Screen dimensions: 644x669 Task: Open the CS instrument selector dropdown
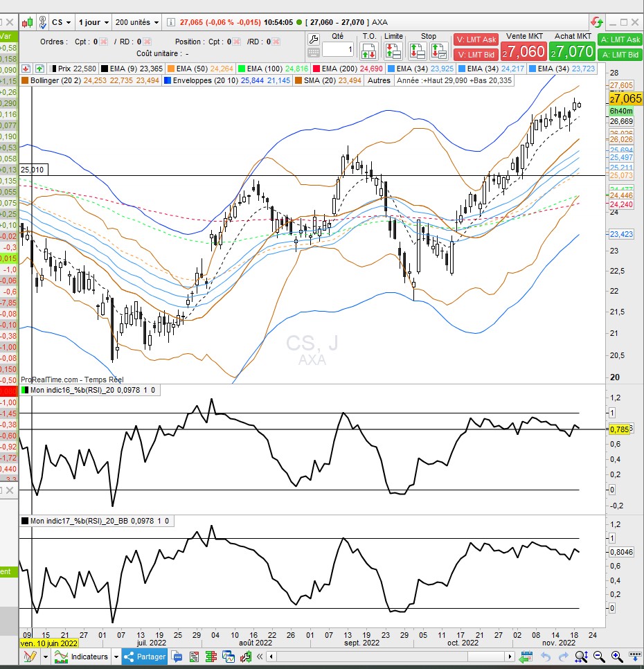tap(62, 22)
